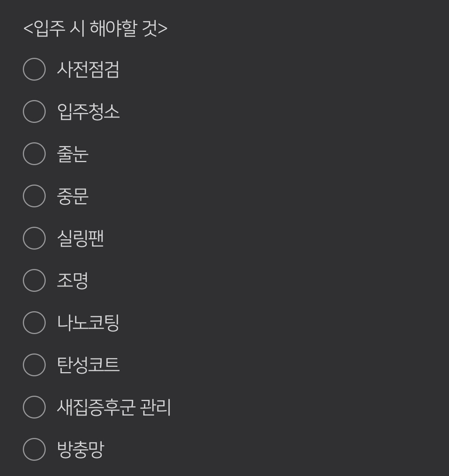
Task: Click the 중문 text entry
Action: [x=72, y=196]
